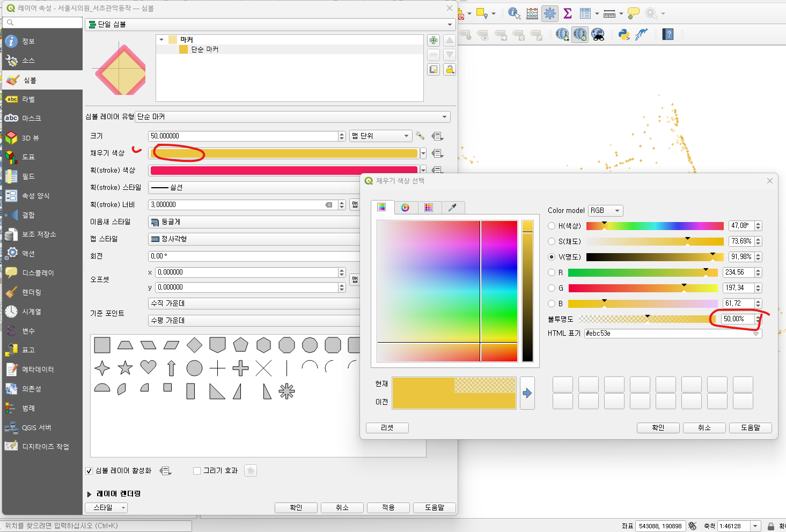This screenshot has width=786, height=532.
Task: Enable 그리기 효과 checkbox
Action: coord(197,471)
